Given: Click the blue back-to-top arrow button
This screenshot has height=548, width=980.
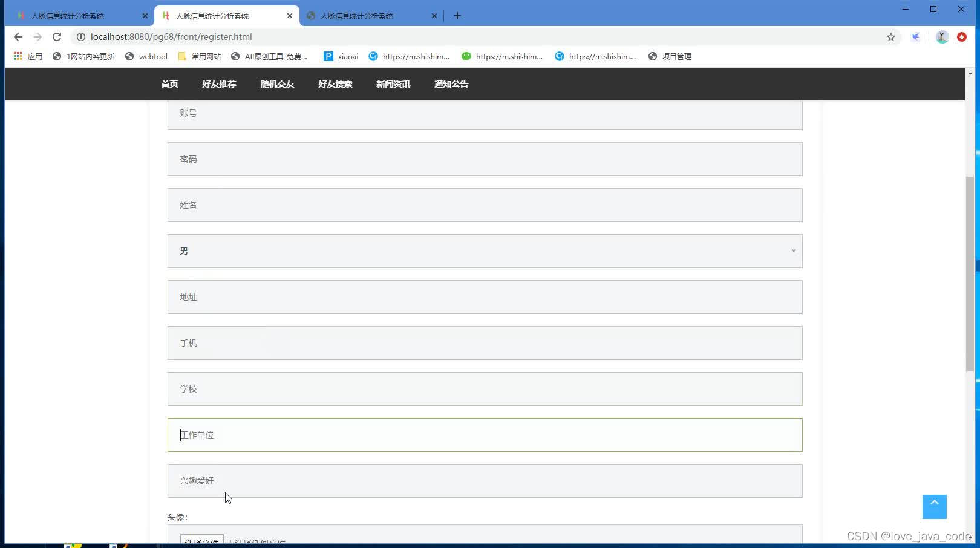Looking at the screenshot, I should [934, 507].
